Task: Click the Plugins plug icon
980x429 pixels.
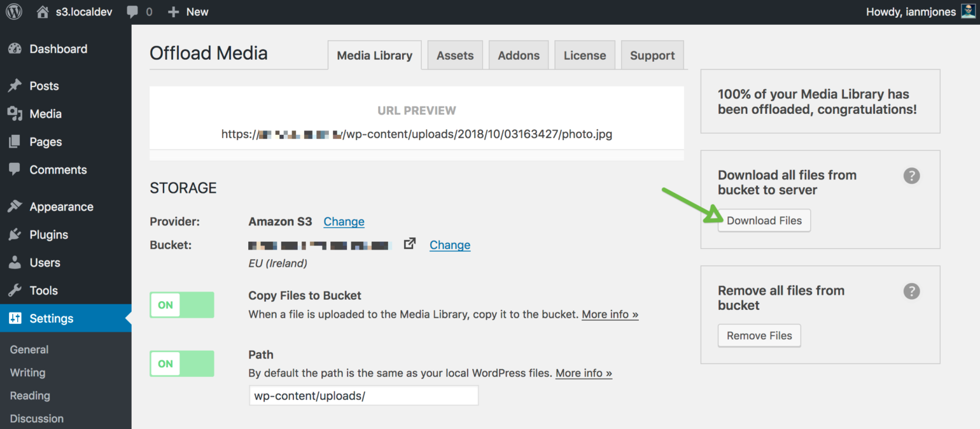Action: pos(15,235)
